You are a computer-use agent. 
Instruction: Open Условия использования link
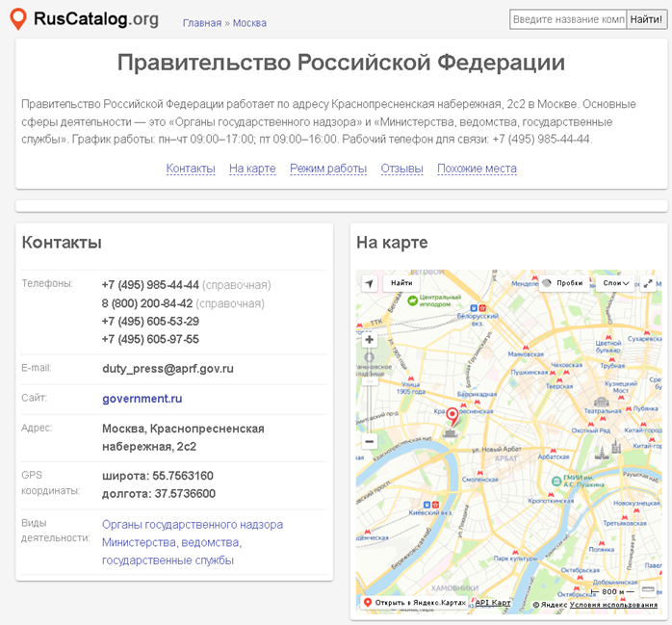point(613,605)
